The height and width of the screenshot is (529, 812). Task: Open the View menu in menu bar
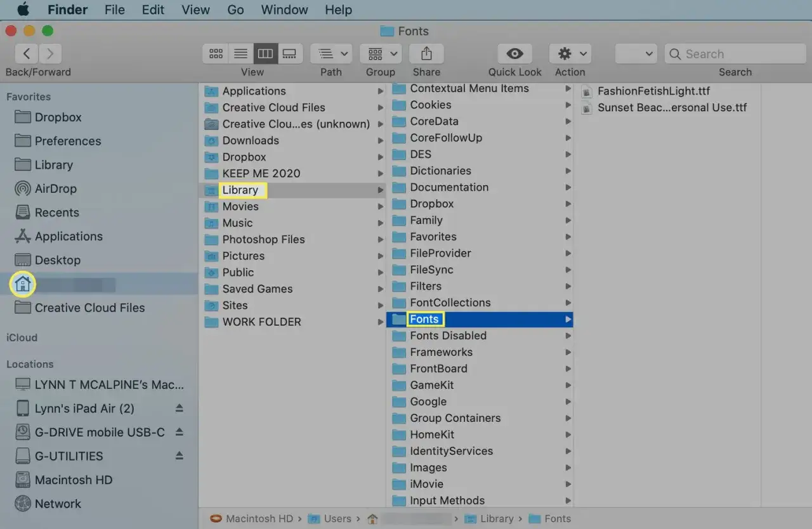pyautogui.click(x=195, y=10)
